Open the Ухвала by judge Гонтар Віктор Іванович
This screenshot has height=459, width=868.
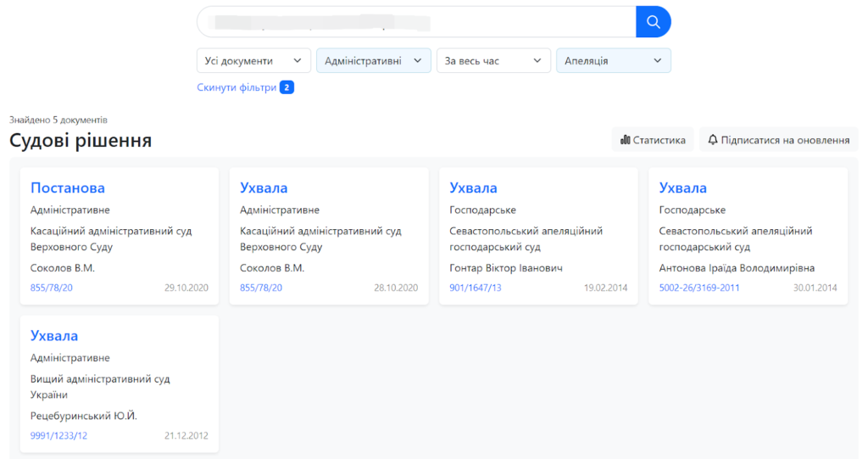(x=473, y=188)
